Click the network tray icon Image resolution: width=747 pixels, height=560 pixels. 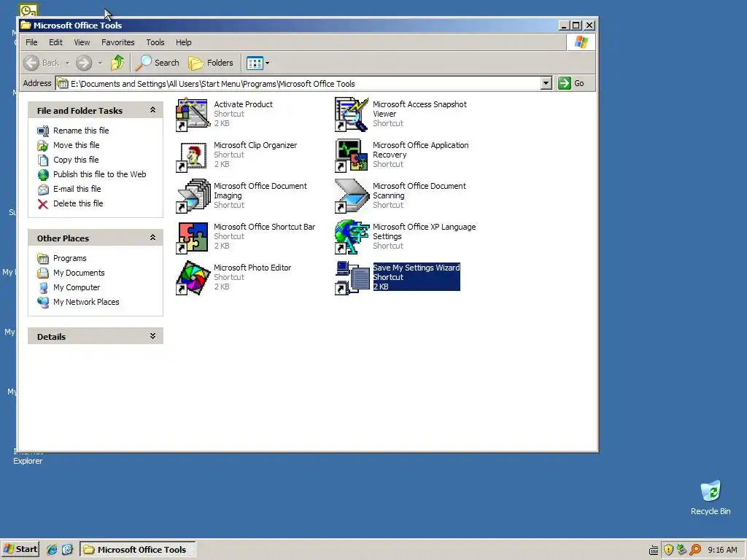coord(682,550)
